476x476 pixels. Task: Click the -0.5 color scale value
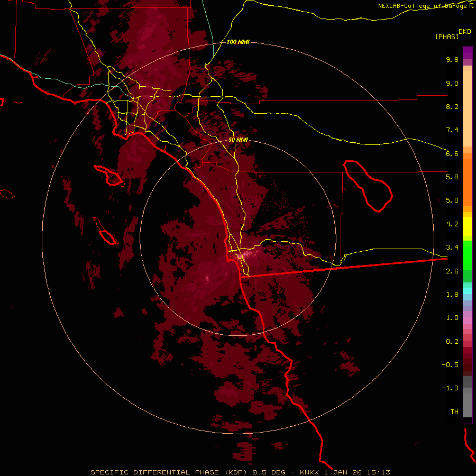coord(450,365)
